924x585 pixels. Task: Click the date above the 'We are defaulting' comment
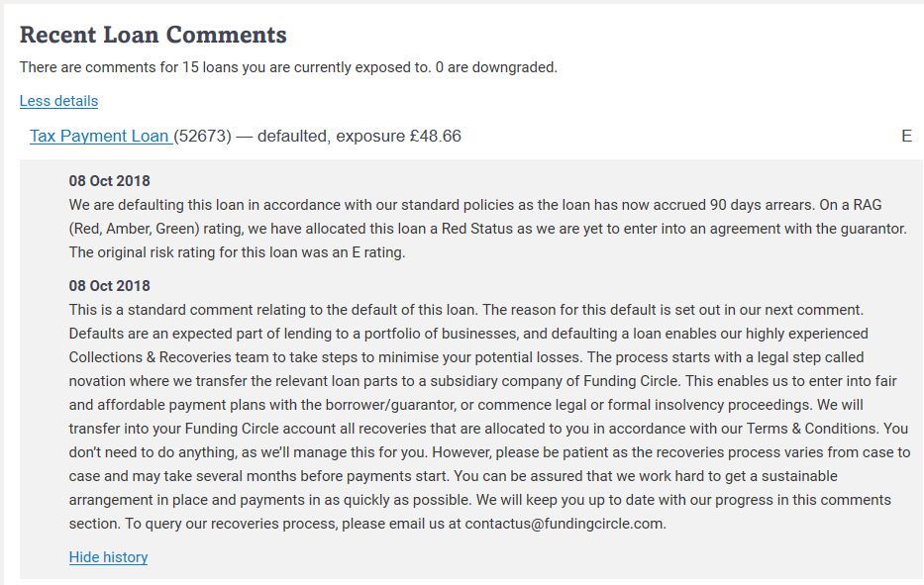110,181
